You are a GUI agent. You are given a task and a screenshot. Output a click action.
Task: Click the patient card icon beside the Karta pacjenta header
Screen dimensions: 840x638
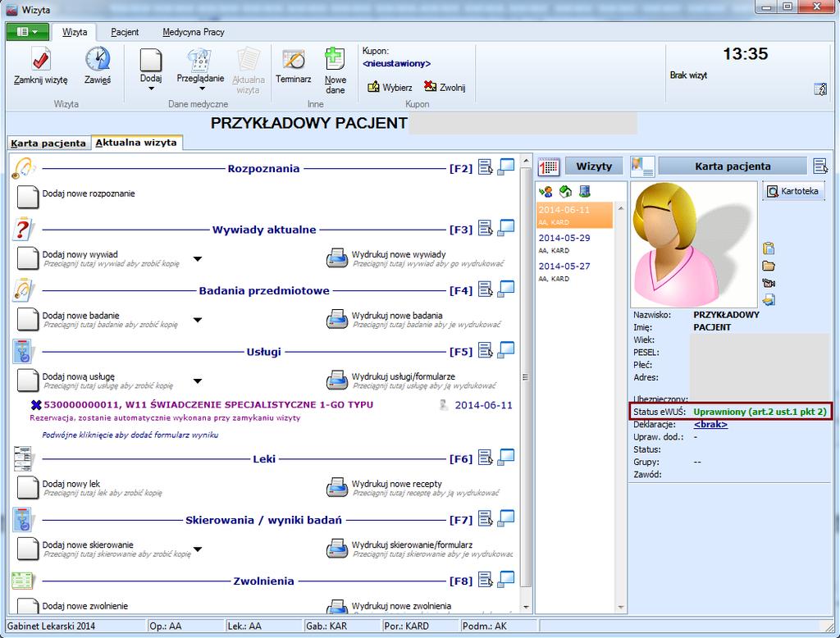tap(642, 166)
